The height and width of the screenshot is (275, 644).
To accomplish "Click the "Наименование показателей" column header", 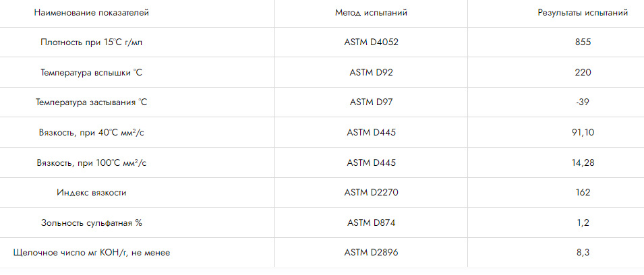I will point(92,13).
